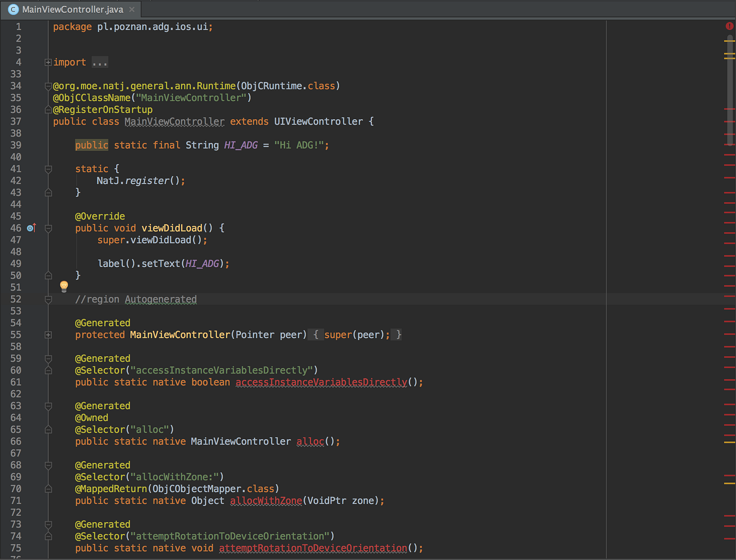This screenshot has width=736, height=560.
Task: Click the folded import ellipsis placeholder
Action: (x=100, y=63)
